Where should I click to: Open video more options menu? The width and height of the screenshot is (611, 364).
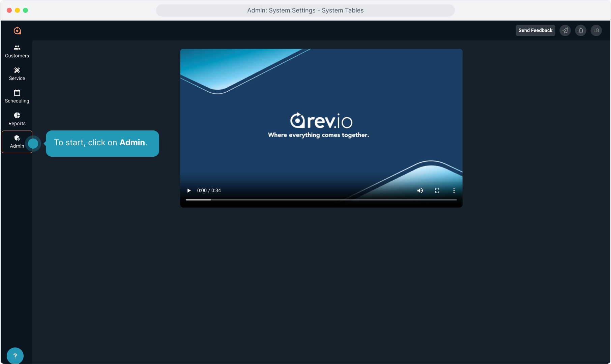click(x=454, y=190)
